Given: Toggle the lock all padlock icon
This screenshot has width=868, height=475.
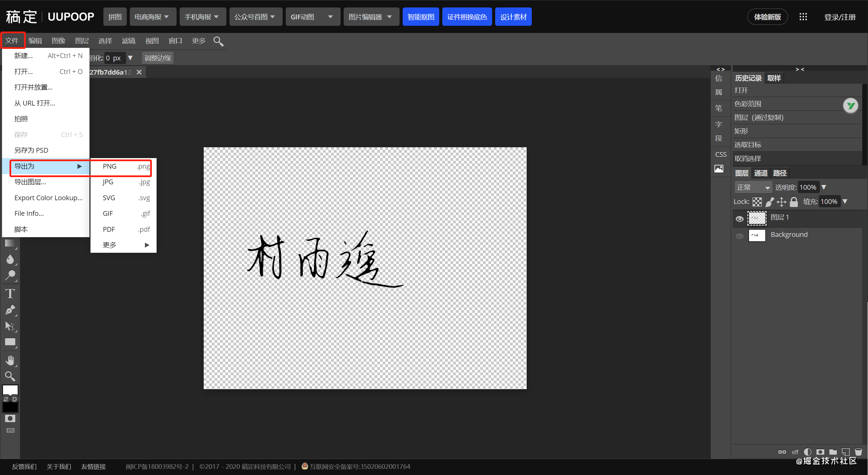Looking at the screenshot, I should 794,202.
